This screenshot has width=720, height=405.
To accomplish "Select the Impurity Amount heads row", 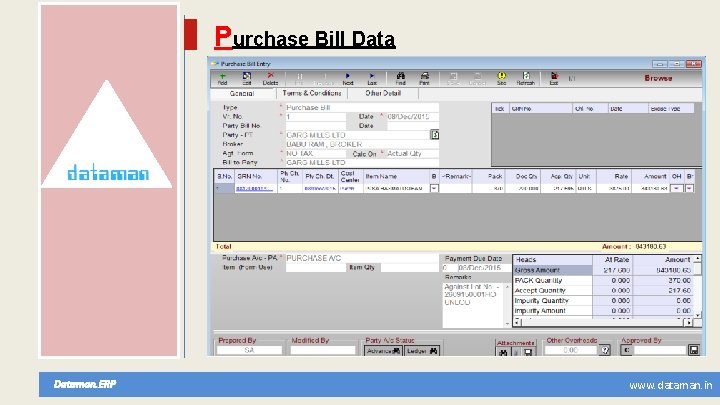I will coord(603,310).
